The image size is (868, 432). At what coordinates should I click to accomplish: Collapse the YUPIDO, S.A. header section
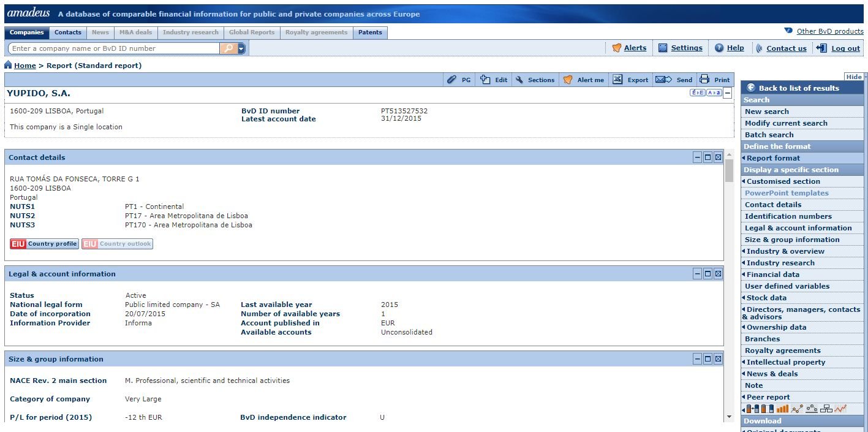(728, 93)
